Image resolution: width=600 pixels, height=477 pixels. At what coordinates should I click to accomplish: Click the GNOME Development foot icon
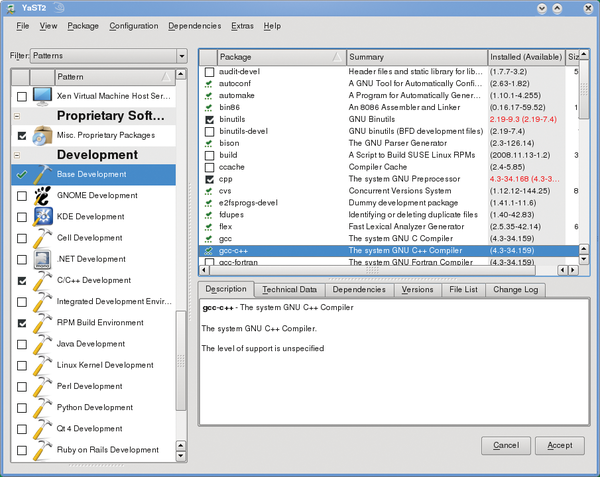pyautogui.click(x=43, y=195)
